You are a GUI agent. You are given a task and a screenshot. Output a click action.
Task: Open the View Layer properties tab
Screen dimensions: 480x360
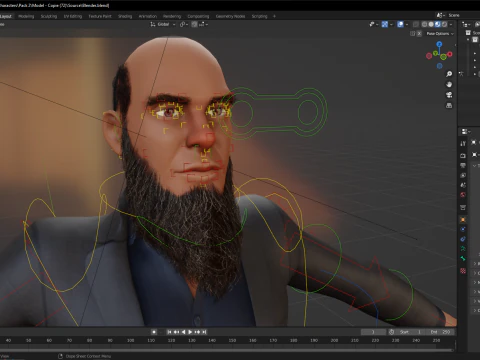tap(463, 175)
